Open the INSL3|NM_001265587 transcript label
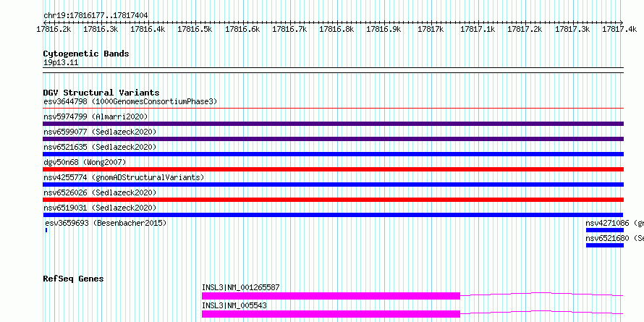This screenshot has width=644, height=322. coord(241,287)
